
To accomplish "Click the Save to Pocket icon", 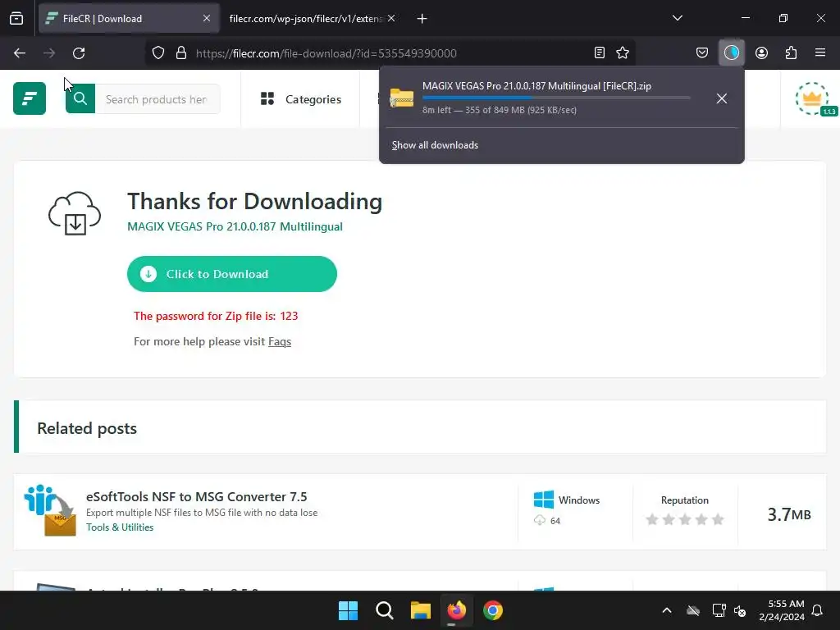I will click(x=702, y=52).
